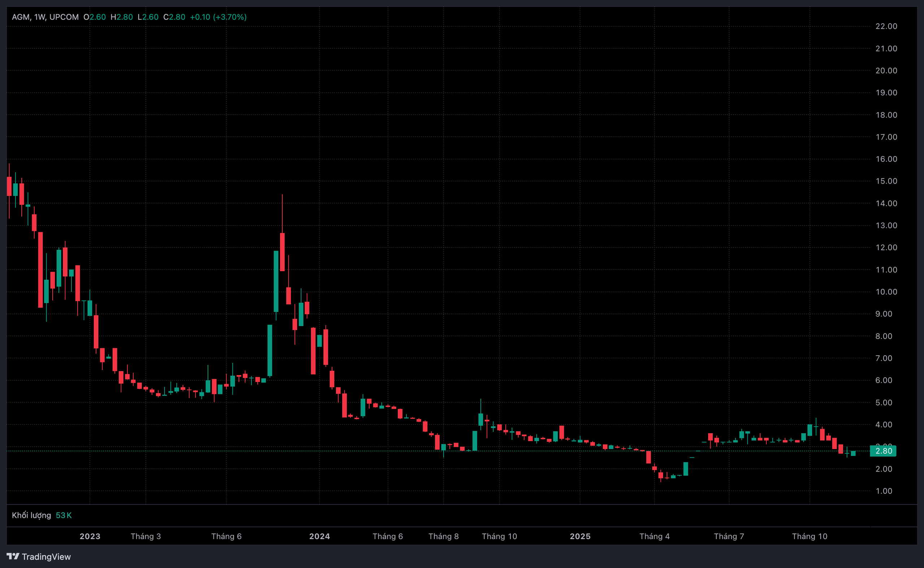Screen dimensions: 924x568
Task: Click the AGM, 1W, UPCOM symbol title
Action: pyautogui.click(x=45, y=17)
